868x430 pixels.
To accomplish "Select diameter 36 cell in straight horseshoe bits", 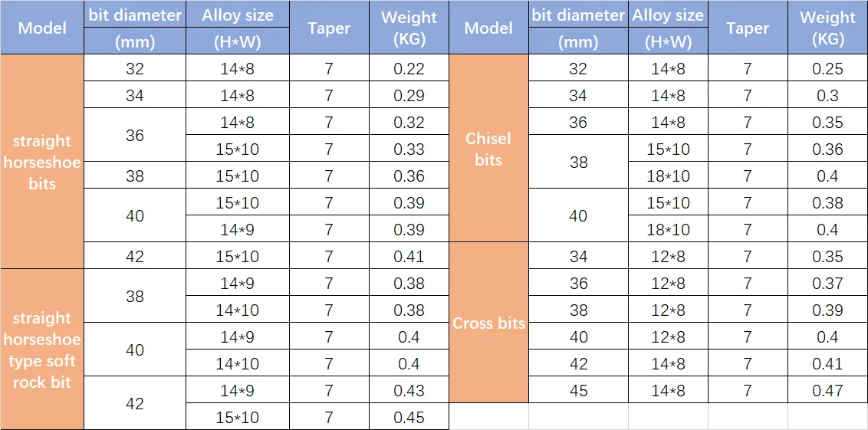I will (x=134, y=136).
